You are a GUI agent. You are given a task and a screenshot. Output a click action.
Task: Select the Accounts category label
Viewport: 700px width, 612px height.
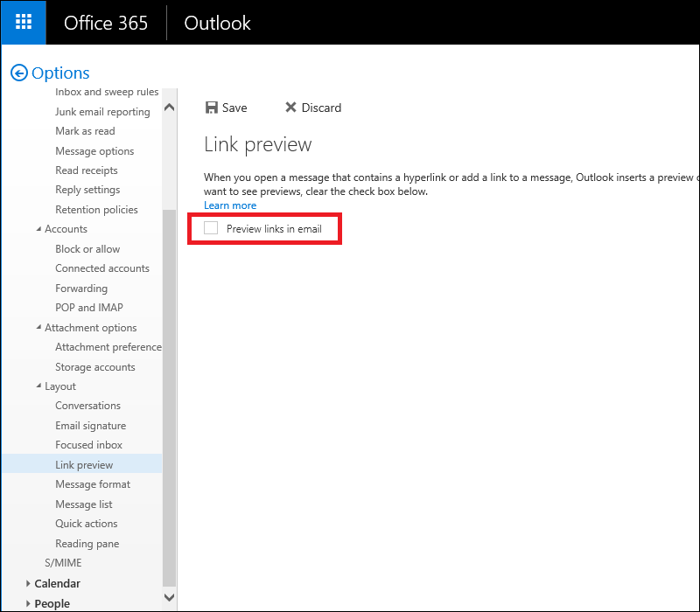(x=66, y=229)
